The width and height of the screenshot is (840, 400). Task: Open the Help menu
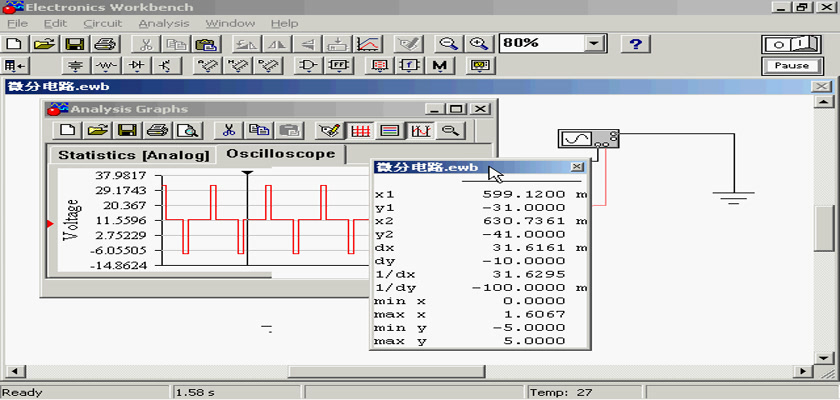284,24
